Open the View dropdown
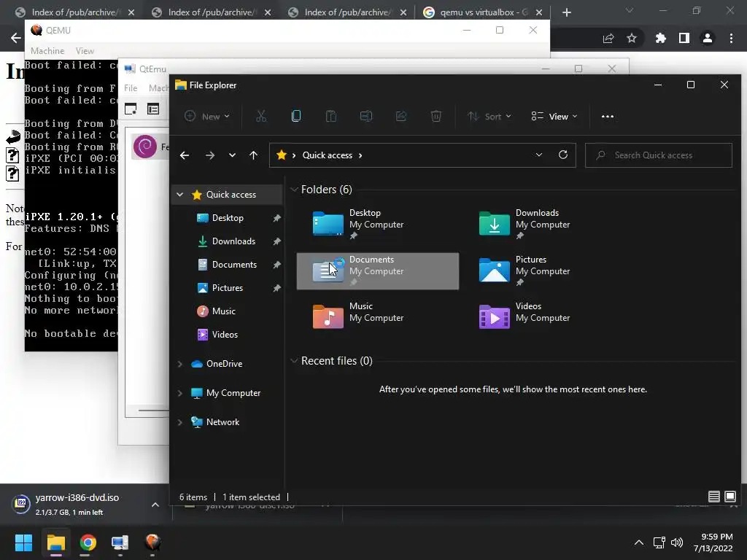 [x=554, y=116]
